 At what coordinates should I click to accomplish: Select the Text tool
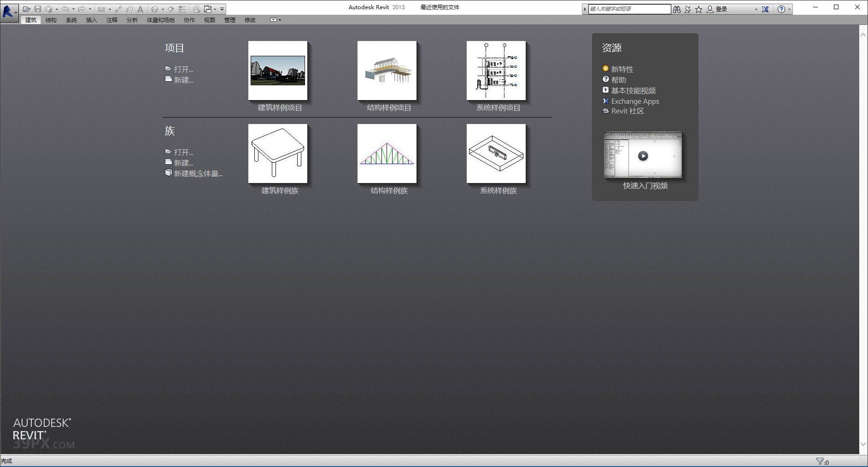pos(140,9)
